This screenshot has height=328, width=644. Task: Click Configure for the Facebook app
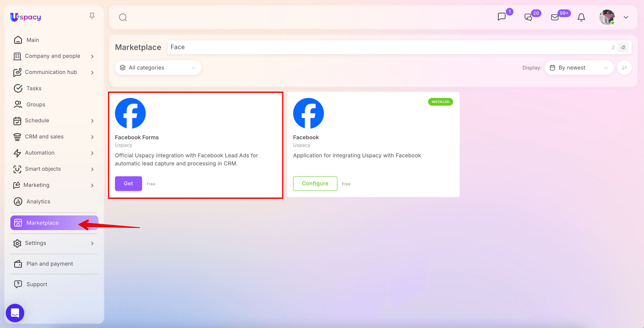tap(315, 183)
